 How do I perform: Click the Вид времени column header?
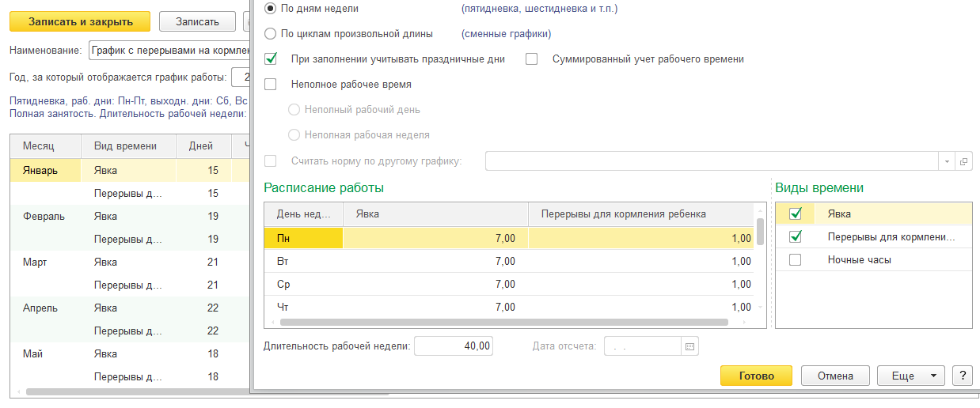tap(128, 146)
